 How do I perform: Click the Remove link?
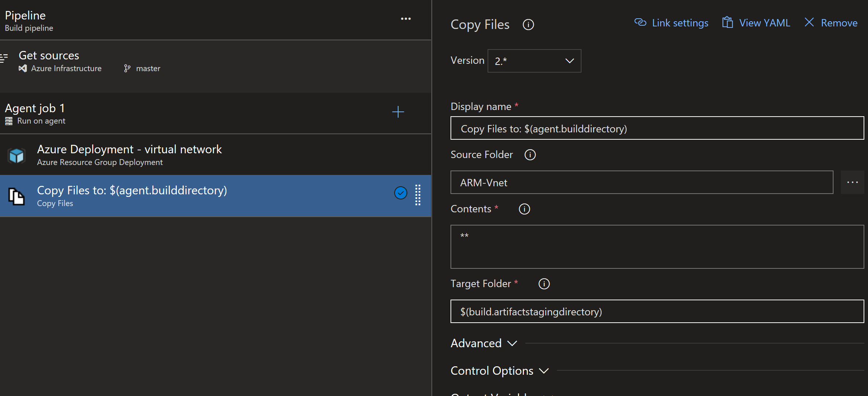point(831,23)
